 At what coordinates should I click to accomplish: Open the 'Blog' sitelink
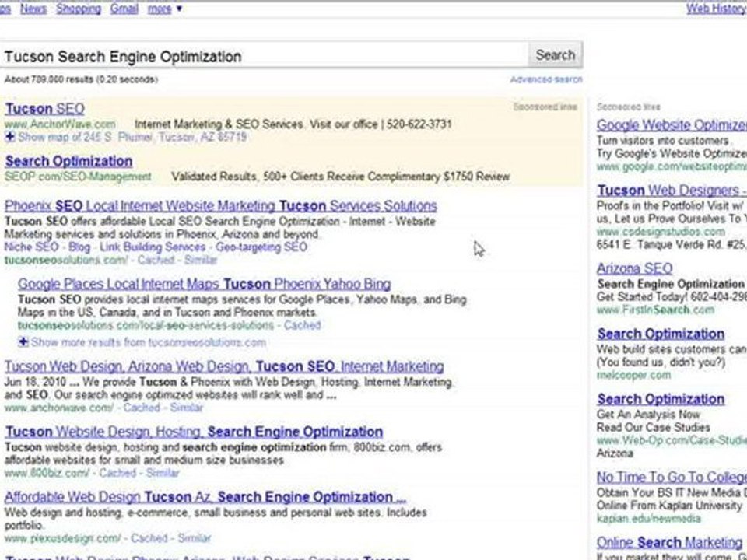coord(79,247)
